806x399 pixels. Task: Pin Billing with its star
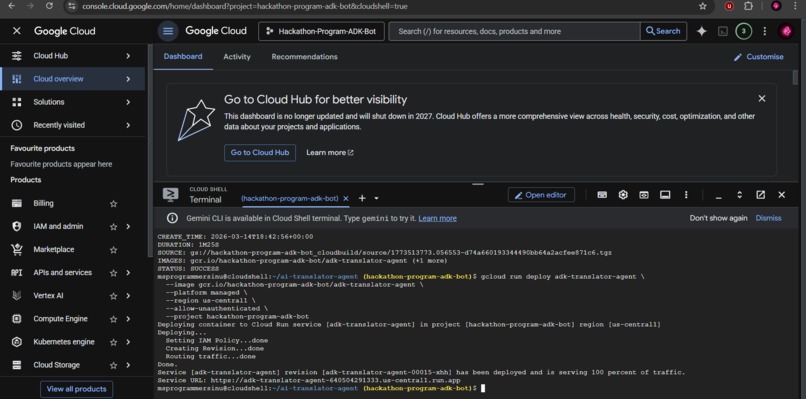pos(114,204)
